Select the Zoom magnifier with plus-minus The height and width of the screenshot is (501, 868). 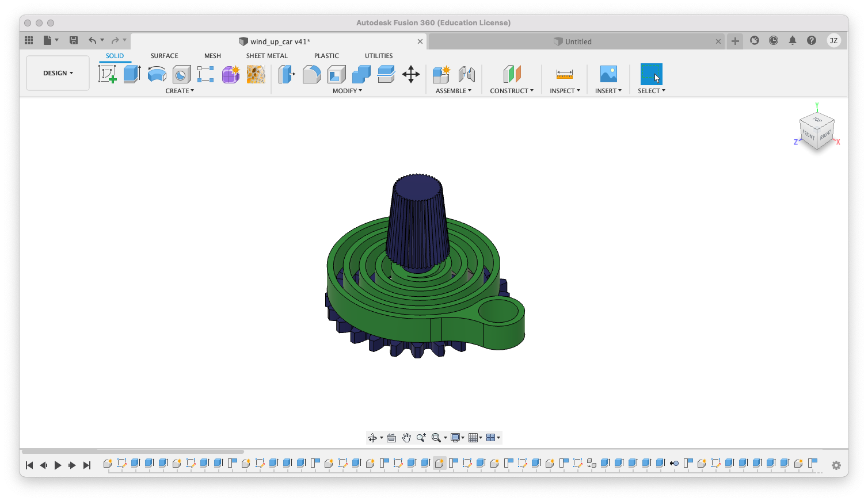click(x=421, y=438)
